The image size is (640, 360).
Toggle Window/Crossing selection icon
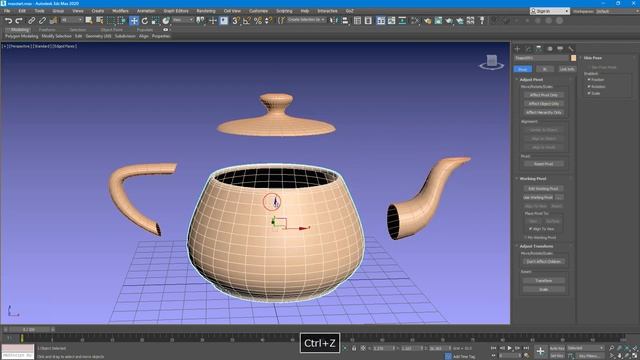[122, 20]
